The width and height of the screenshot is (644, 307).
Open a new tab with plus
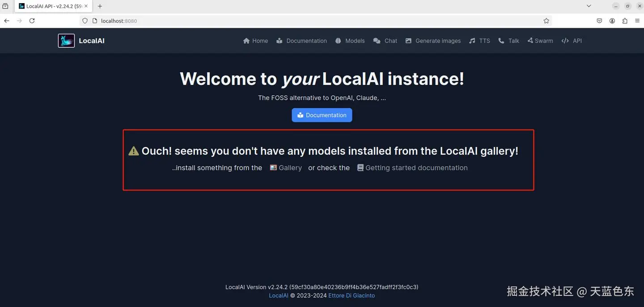[x=100, y=6]
